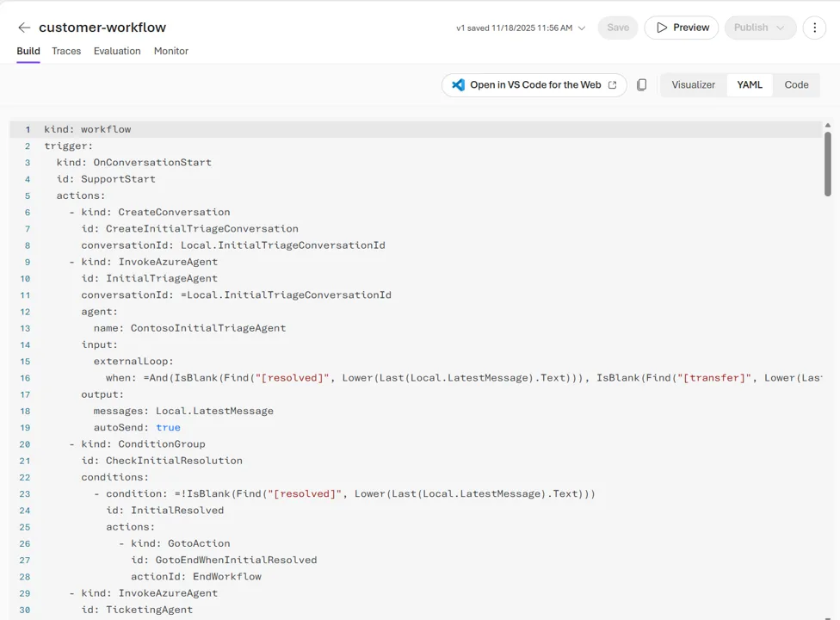Click the scrollbar up arrow in editor

[x=827, y=126]
